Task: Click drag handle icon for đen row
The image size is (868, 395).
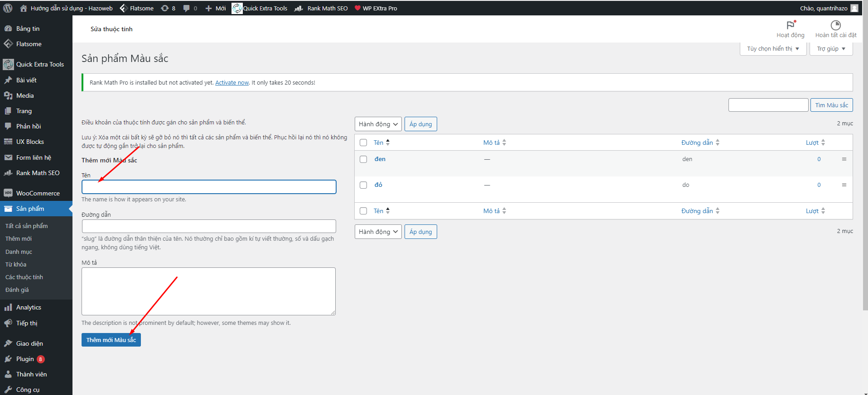Action: click(x=844, y=159)
